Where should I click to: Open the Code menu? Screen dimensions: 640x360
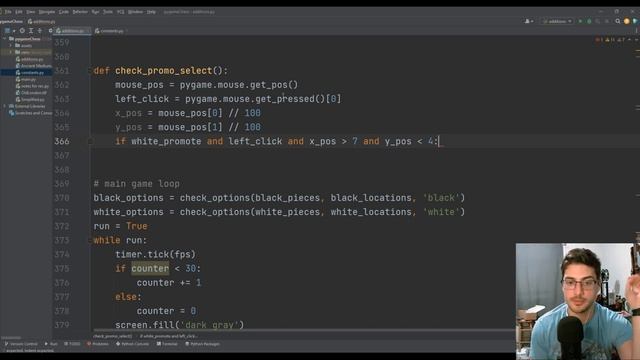64,12
